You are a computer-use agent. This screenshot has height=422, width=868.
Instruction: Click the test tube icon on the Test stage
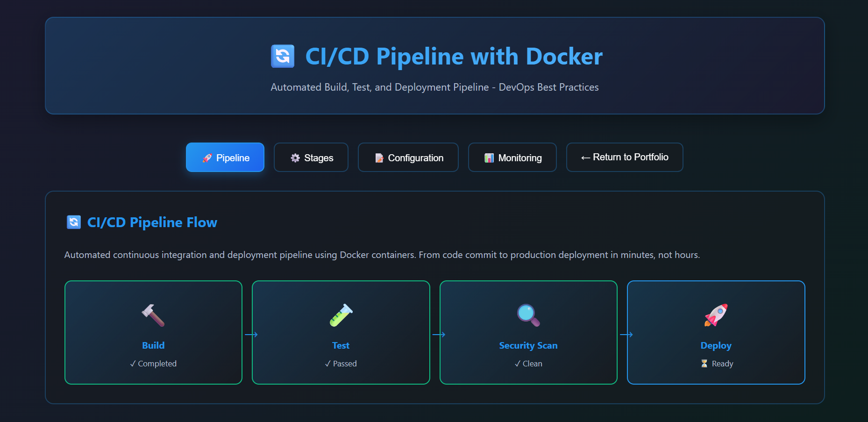[341, 315]
